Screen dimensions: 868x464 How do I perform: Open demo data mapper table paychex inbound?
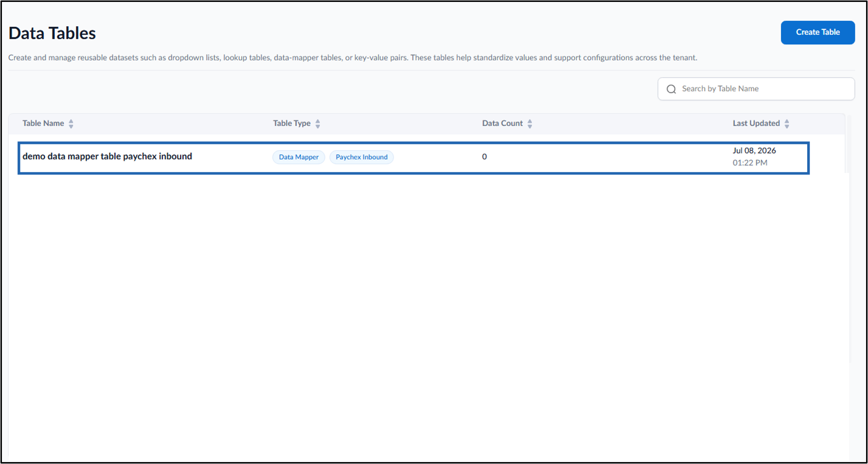[x=107, y=156]
